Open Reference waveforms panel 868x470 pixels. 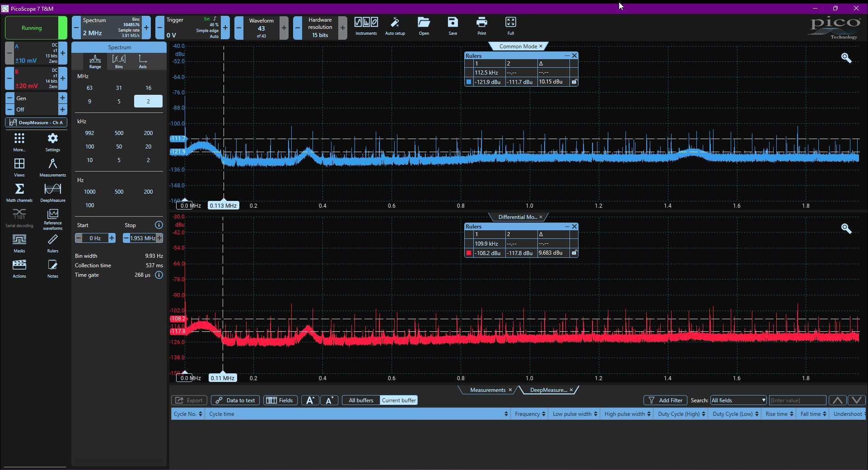[x=53, y=219]
